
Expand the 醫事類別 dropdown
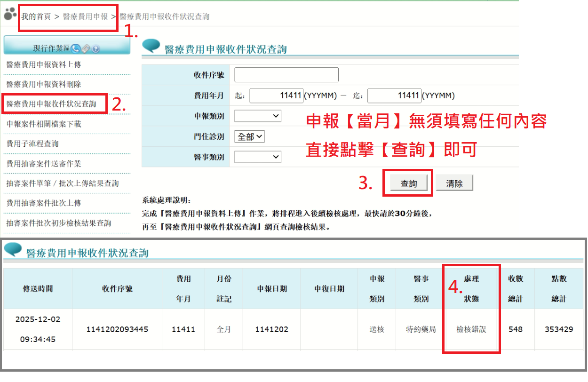(x=257, y=157)
